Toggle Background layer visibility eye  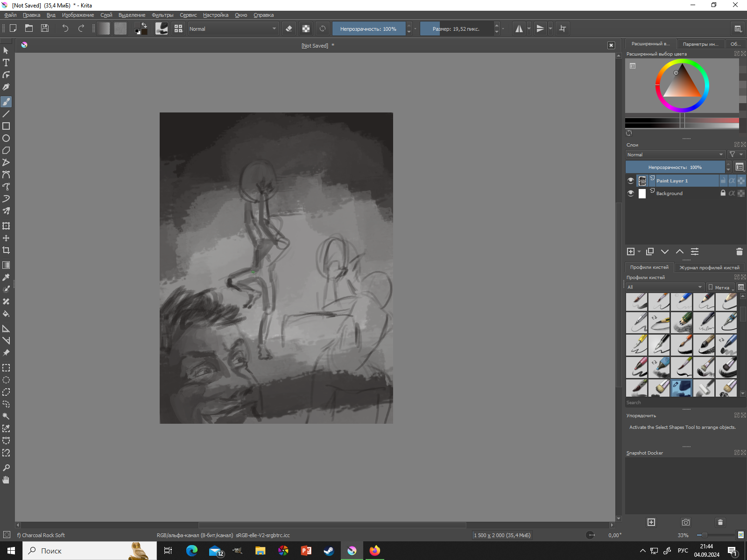[631, 193]
